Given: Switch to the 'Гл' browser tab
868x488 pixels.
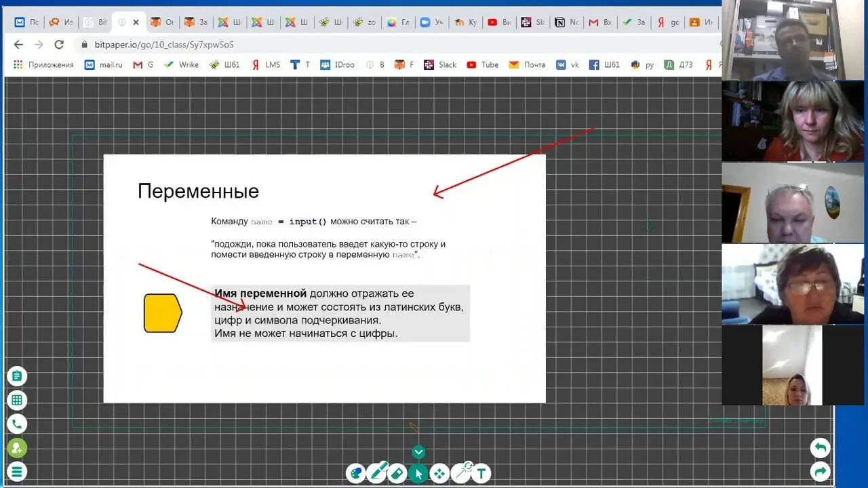Looking at the screenshot, I should pyautogui.click(x=399, y=22).
